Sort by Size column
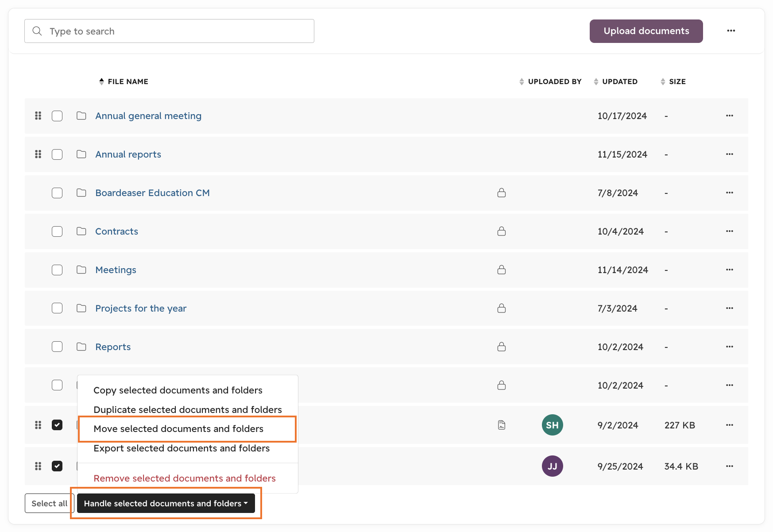773x532 pixels. (673, 81)
